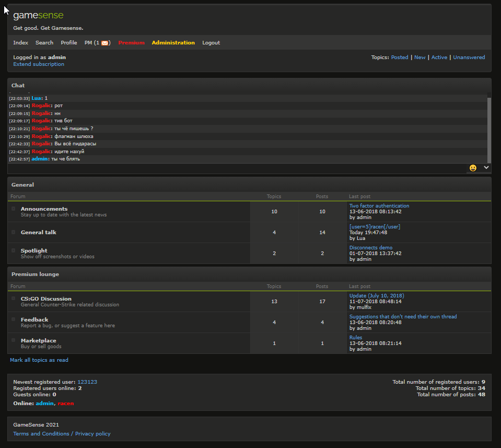The width and height of the screenshot is (501, 448).
Task: Open the Spotlight forum
Action: (x=34, y=251)
